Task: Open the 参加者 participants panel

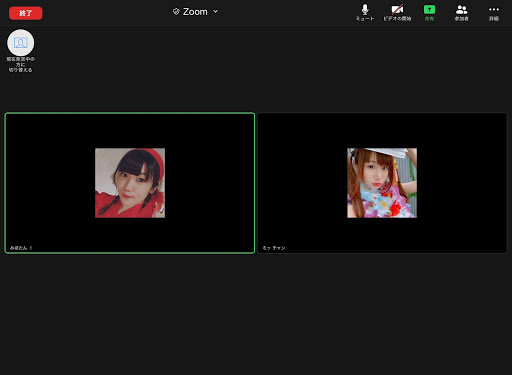Action: click(x=462, y=13)
